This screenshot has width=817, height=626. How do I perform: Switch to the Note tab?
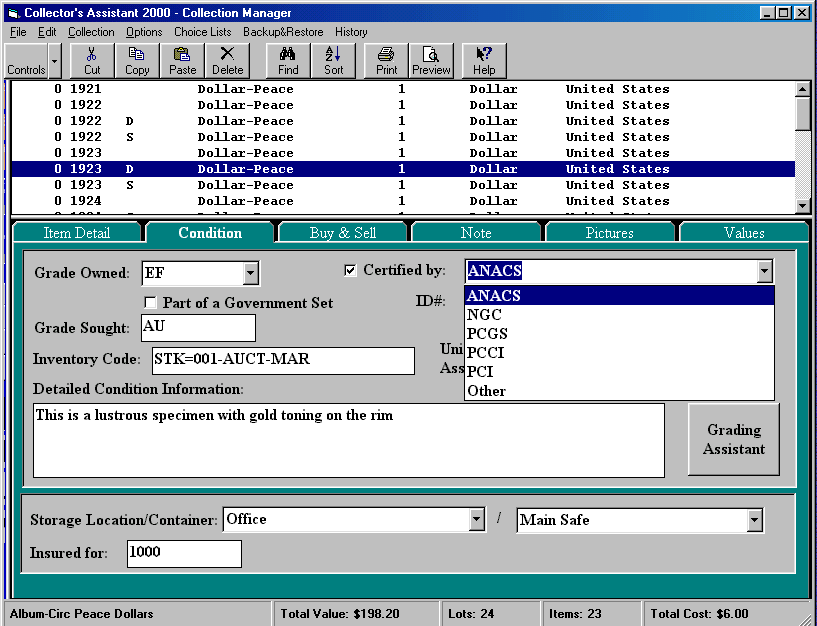coord(476,232)
